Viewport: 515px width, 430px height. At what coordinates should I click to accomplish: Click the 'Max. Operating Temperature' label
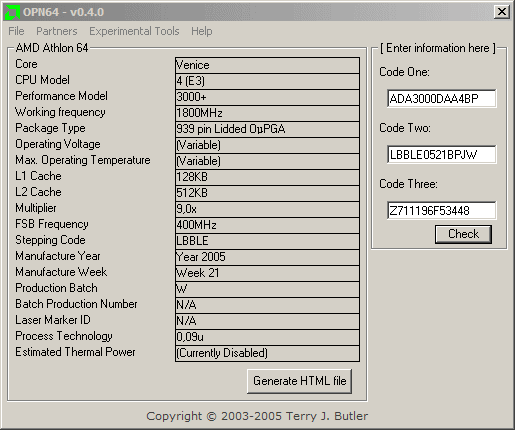click(83, 160)
